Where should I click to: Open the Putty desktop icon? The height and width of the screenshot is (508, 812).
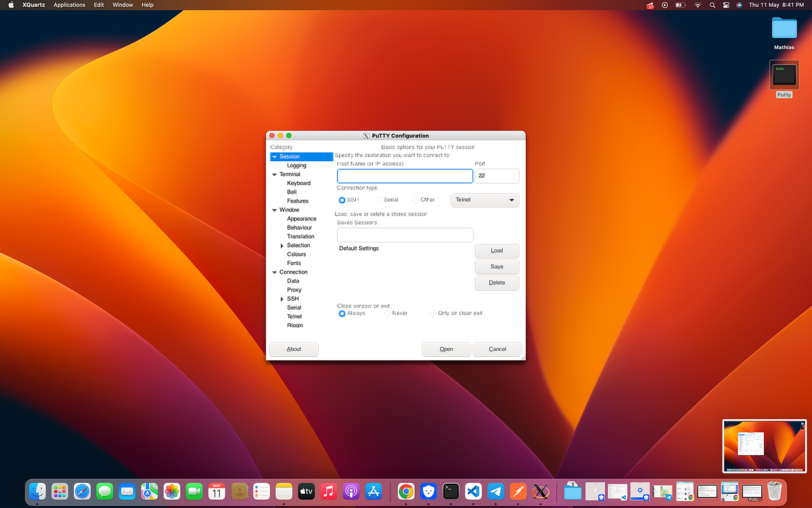pos(784,75)
